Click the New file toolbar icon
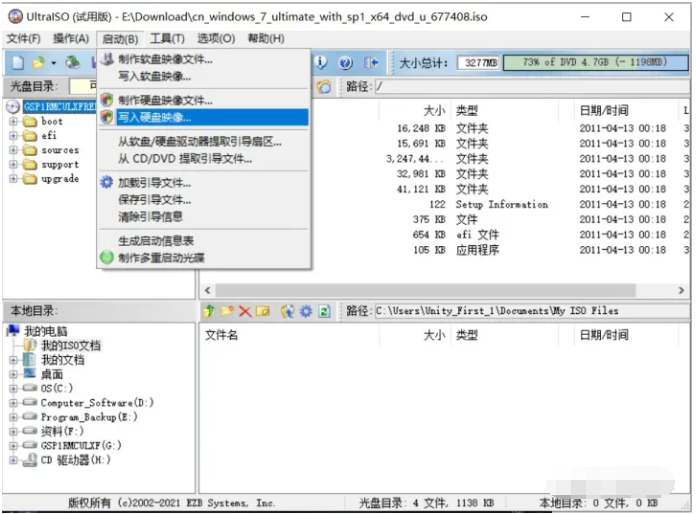Screen dimensions: 696x514 pos(18,63)
